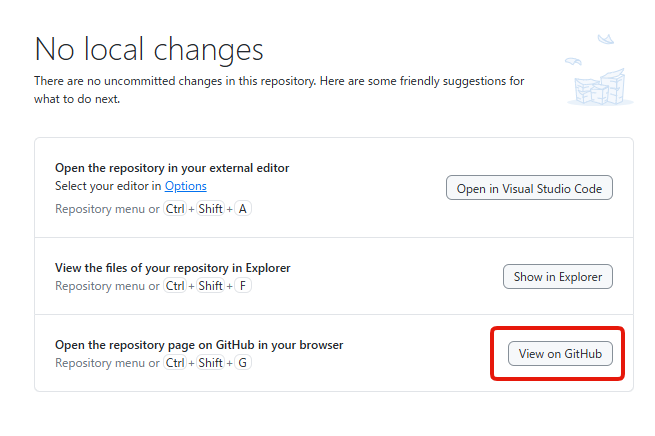
Task: Click the "G" shortcut key badge
Action: [x=243, y=363]
